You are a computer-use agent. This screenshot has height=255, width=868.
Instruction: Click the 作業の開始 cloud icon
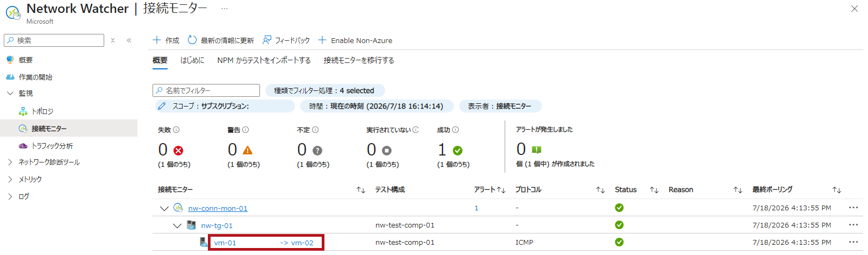coord(10,77)
